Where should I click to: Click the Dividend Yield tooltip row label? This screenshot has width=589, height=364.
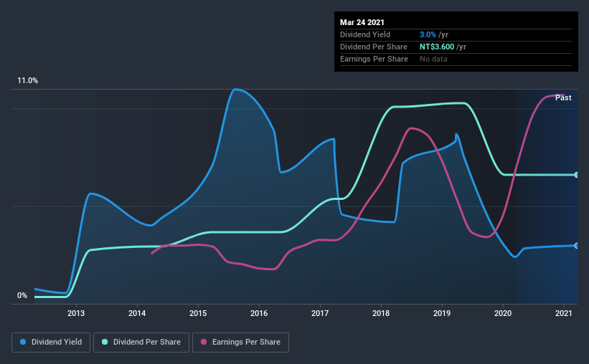pos(365,35)
